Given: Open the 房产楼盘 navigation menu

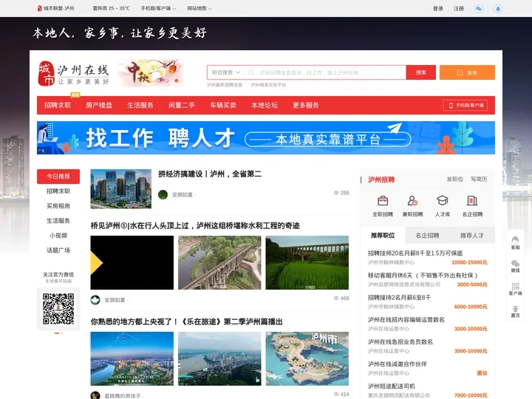Looking at the screenshot, I should 99,105.
